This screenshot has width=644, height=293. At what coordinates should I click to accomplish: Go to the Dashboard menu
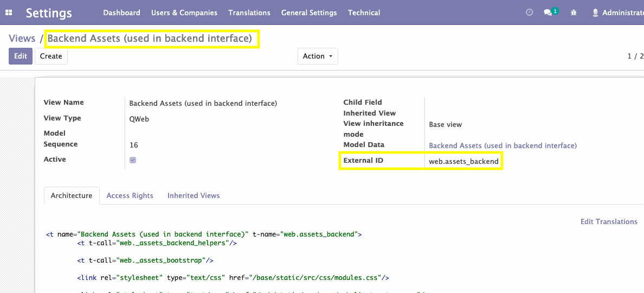click(121, 12)
